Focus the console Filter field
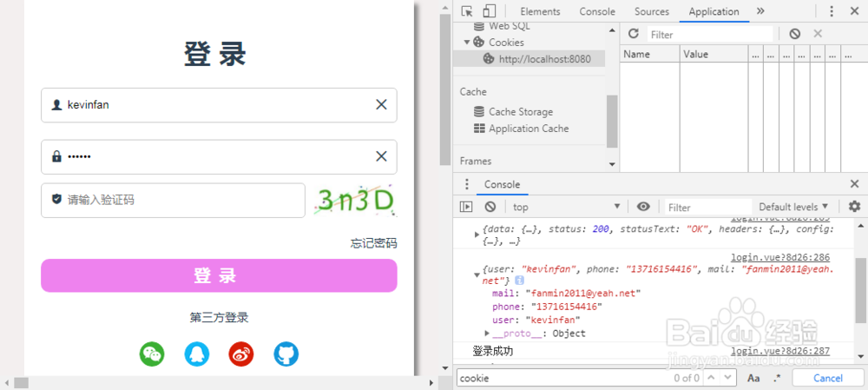The width and height of the screenshot is (868, 390). pos(708,208)
